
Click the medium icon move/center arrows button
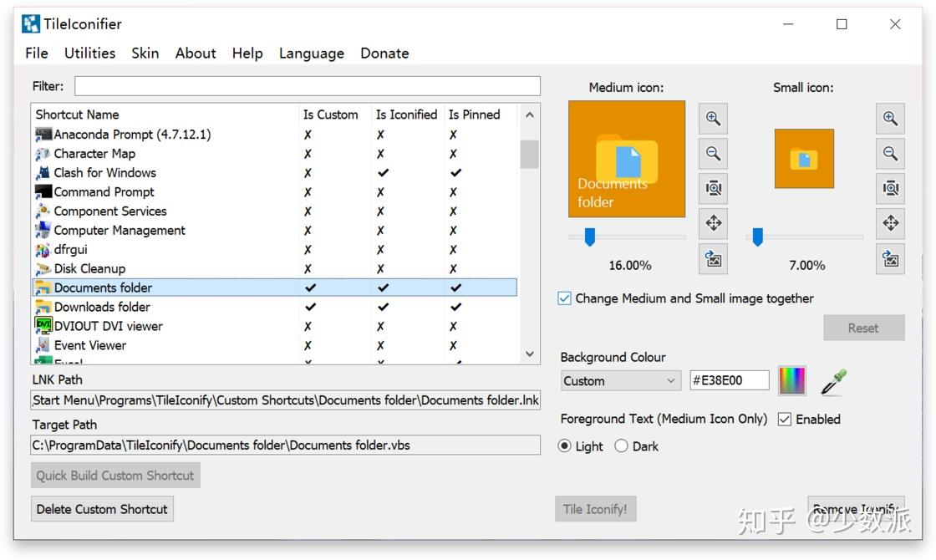click(x=713, y=223)
